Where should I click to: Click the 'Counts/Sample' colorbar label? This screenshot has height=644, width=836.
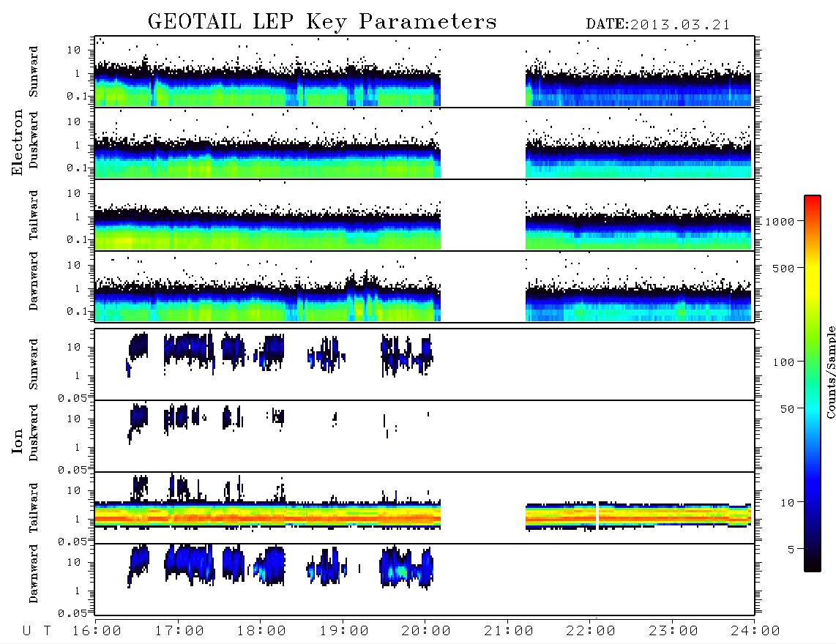coord(830,372)
